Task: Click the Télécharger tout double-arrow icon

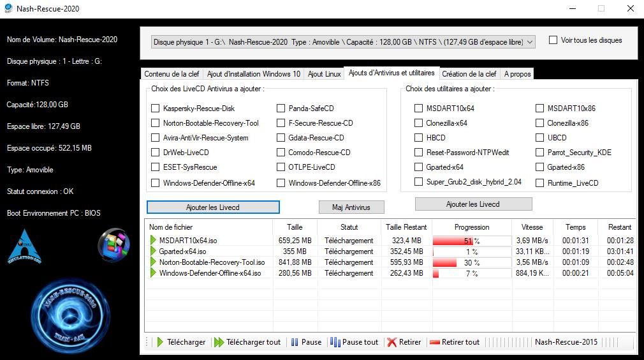Action: tap(219, 342)
